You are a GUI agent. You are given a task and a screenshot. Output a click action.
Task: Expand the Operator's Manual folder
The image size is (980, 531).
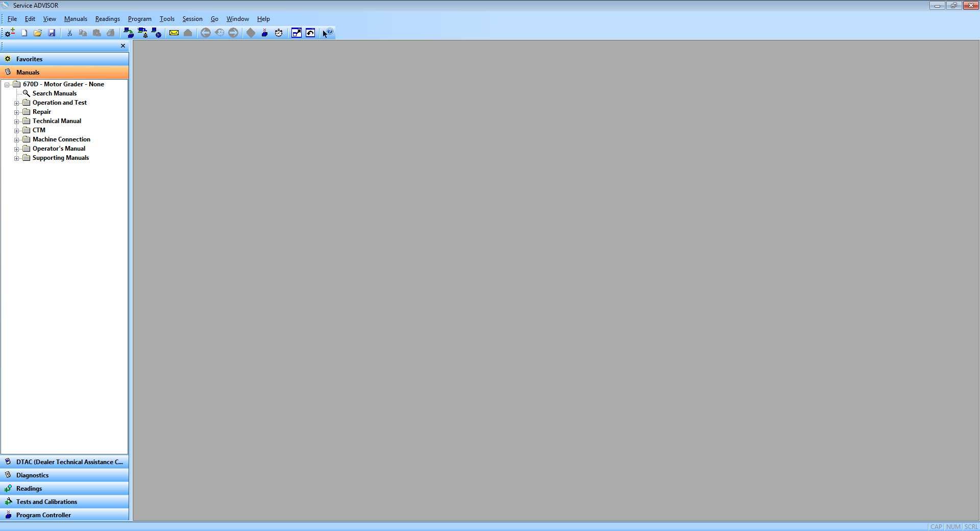pyautogui.click(x=17, y=149)
